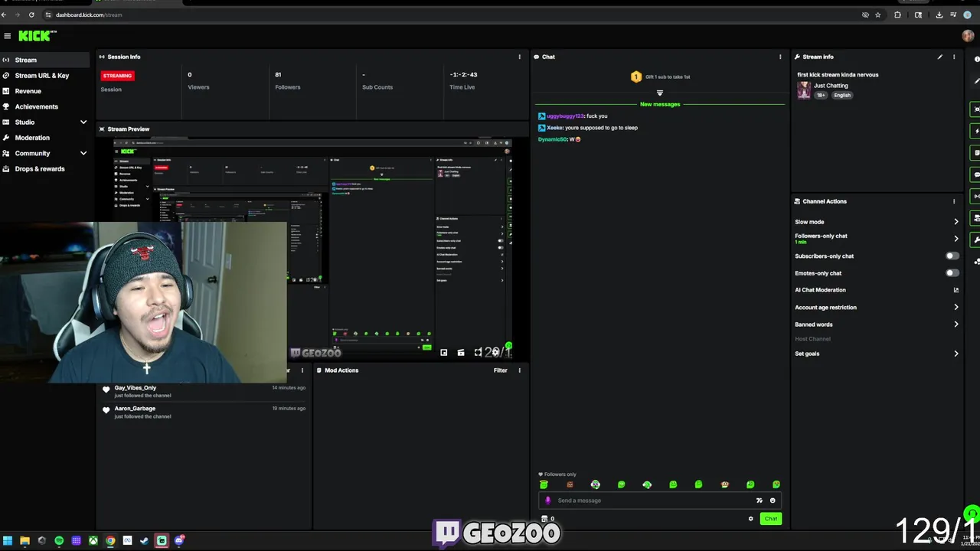Click the Filter button in Mod Actions
The width and height of the screenshot is (980, 551).
coord(500,370)
